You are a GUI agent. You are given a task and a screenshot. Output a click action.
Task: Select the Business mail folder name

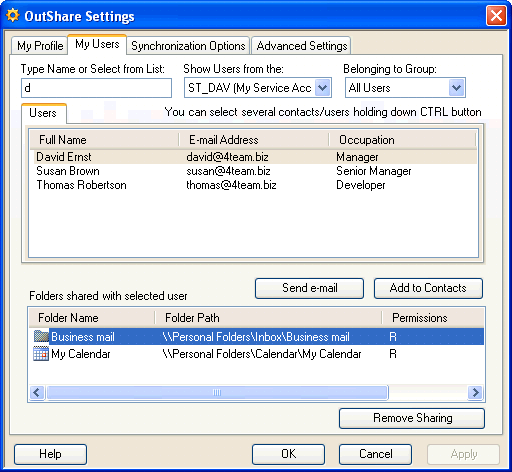tap(83, 337)
